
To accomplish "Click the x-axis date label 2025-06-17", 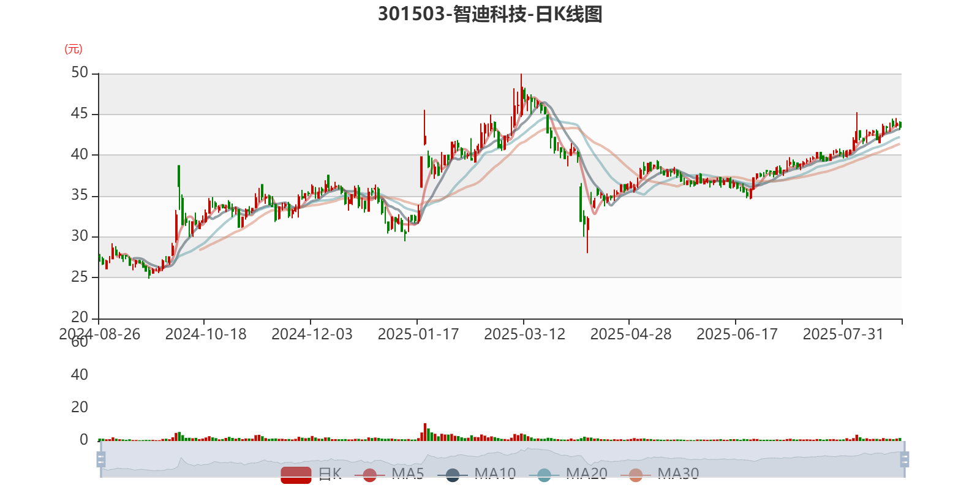I will click(737, 334).
